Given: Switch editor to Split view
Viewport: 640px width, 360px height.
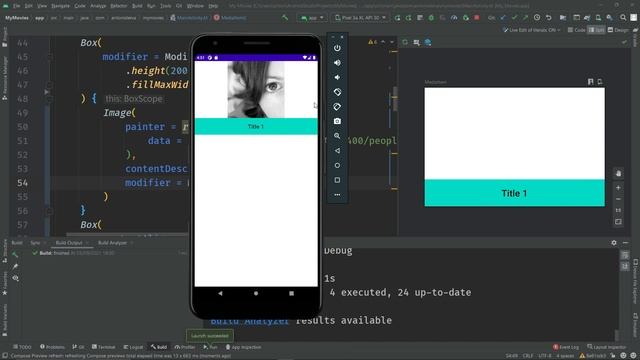Looking at the screenshot, I should click(596, 30).
